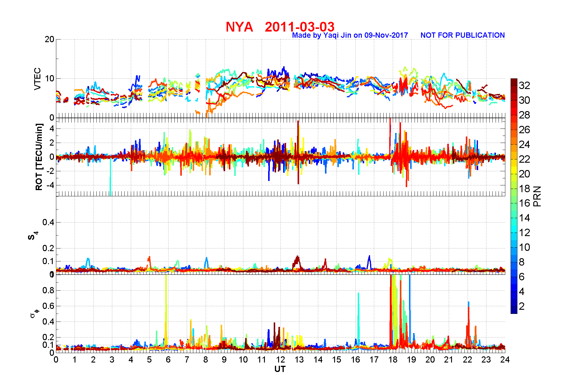561x392 pixels.
Task: Select the "10" label on the PRN colorbar
Action: pos(524,247)
